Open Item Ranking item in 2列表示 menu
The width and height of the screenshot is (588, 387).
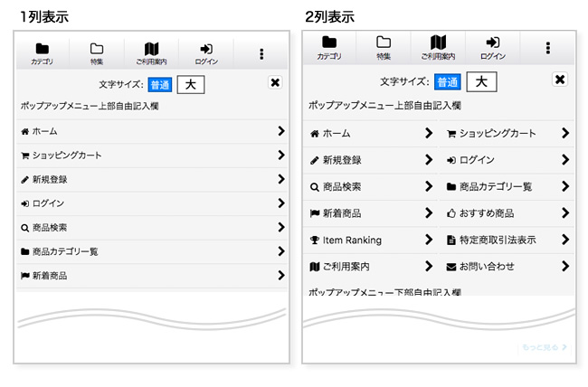[370, 240]
